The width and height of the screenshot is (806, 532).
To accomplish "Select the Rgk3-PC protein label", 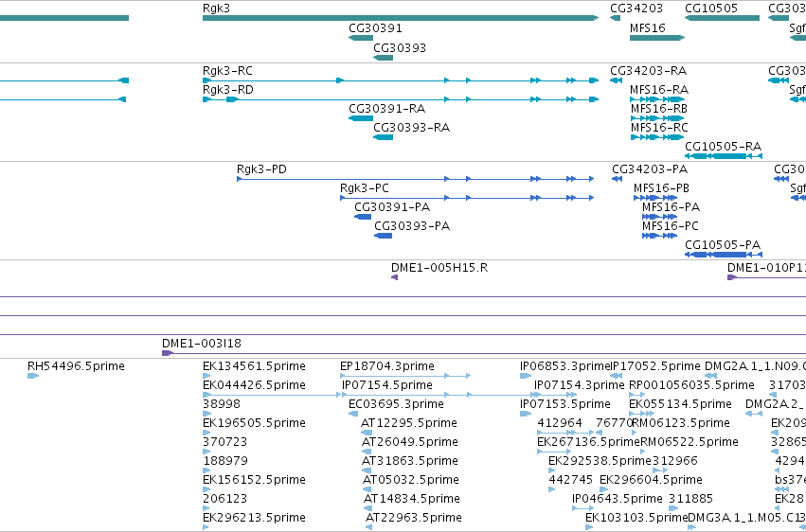I will (365, 188).
